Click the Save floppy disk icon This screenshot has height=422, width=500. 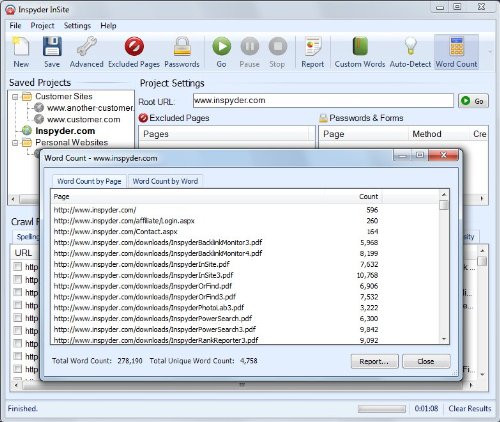(52, 46)
